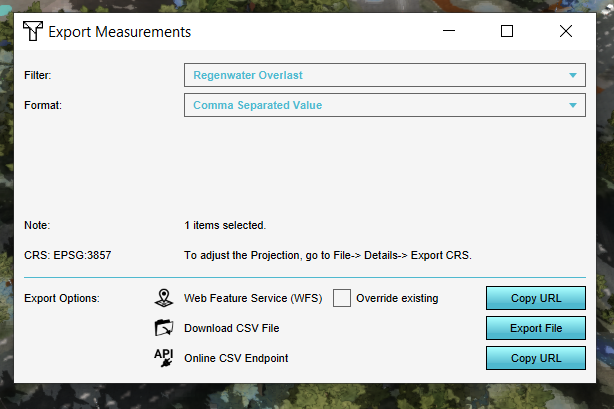Open the Filter combo box showing Regenwater Overlast
Image resolution: width=614 pixels, height=409 pixels.
pos(375,75)
